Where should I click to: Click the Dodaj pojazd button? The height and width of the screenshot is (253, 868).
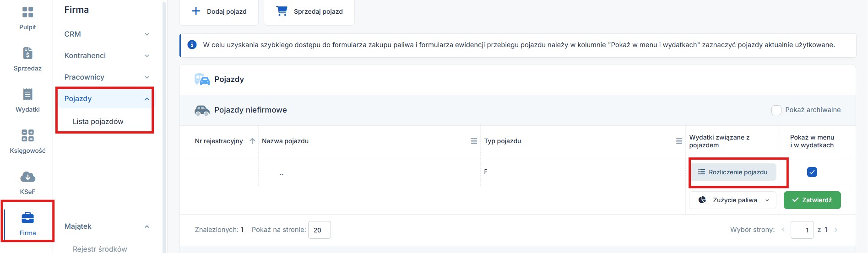[x=219, y=11]
